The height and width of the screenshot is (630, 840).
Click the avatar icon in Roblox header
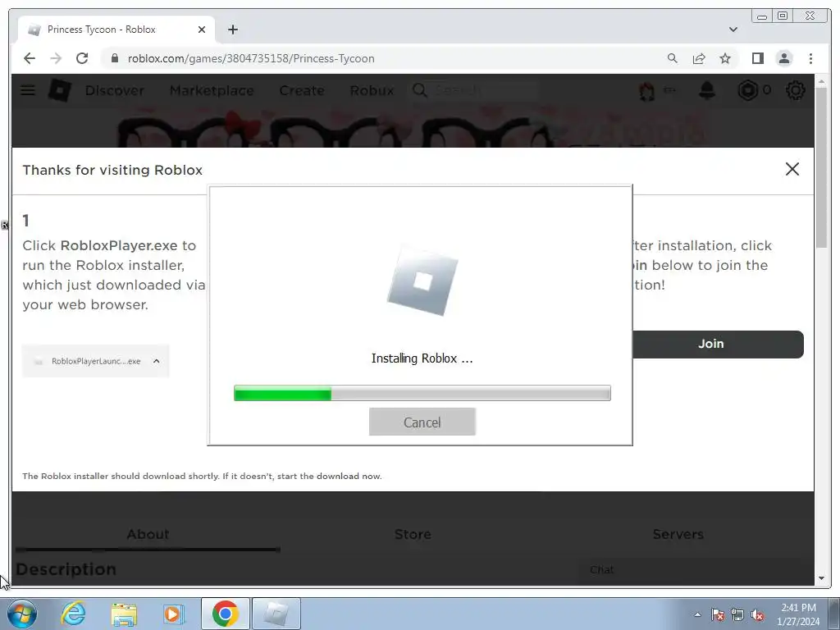(646, 90)
